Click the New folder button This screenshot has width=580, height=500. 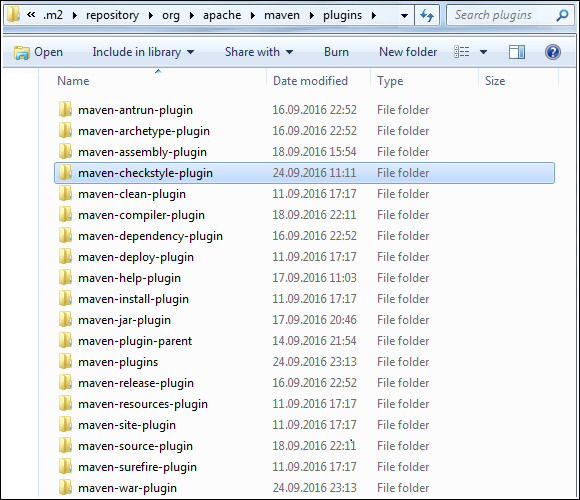click(408, 52)
